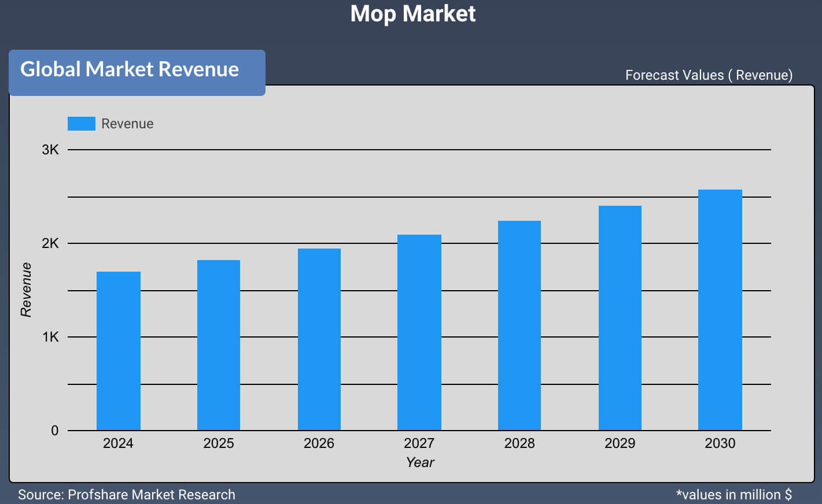The height and width of the screenshot is (504, 822).
Task: Click the 2029 x-axis label
Action: [x=620, y=443]
